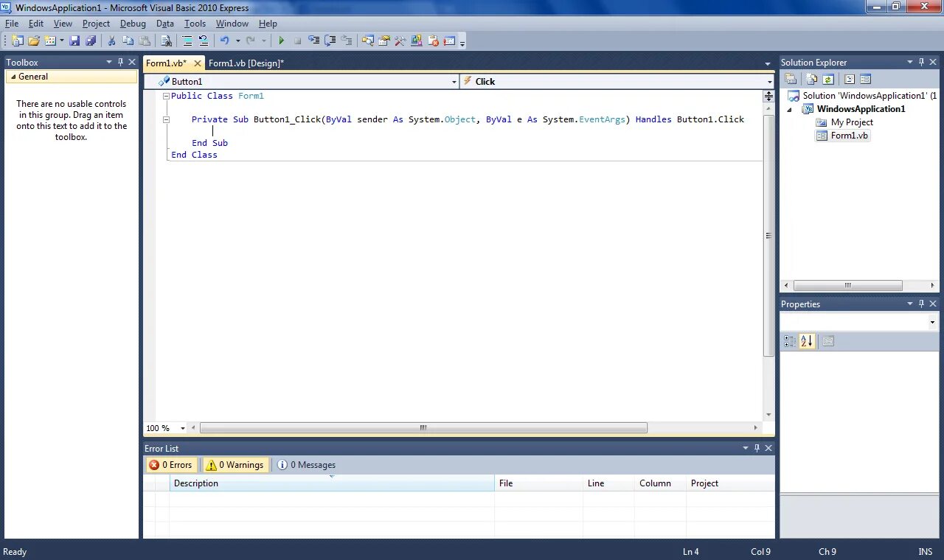Cut selection using the scissors icon
Image resolution: width=944 pixels, height=560 pixels.
111,41
